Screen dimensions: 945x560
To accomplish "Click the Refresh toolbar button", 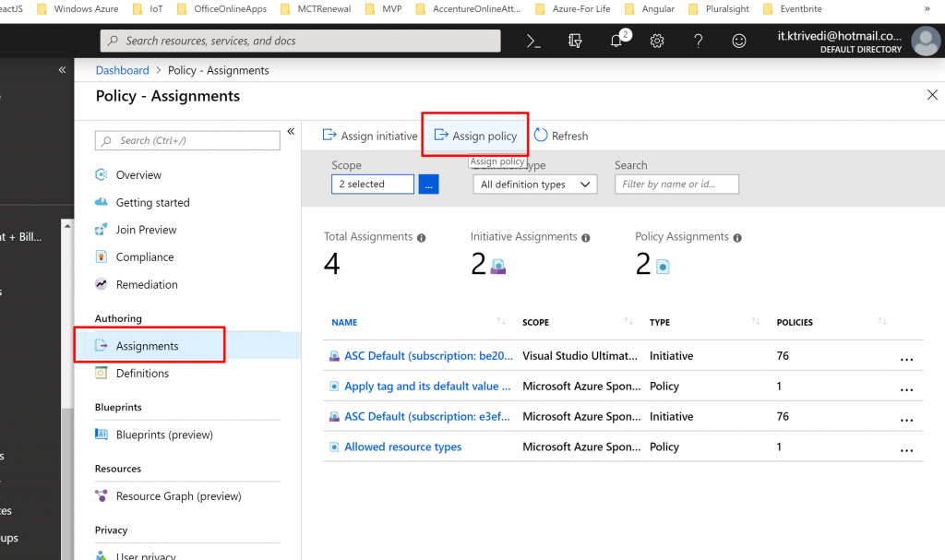I will 560,136.
